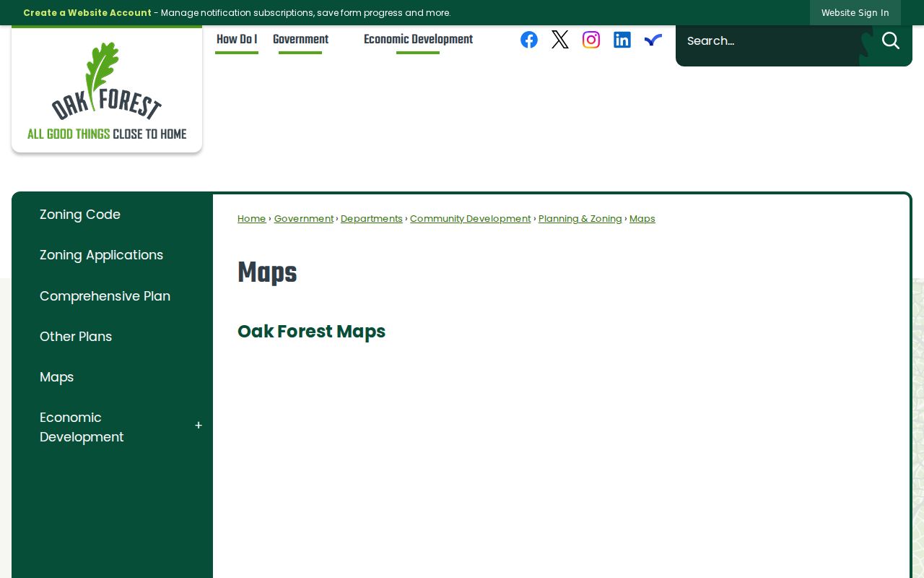Go to Home breadcrumb
The width and height of the screenshot is (924, 578).
click(x=252, y=218)
